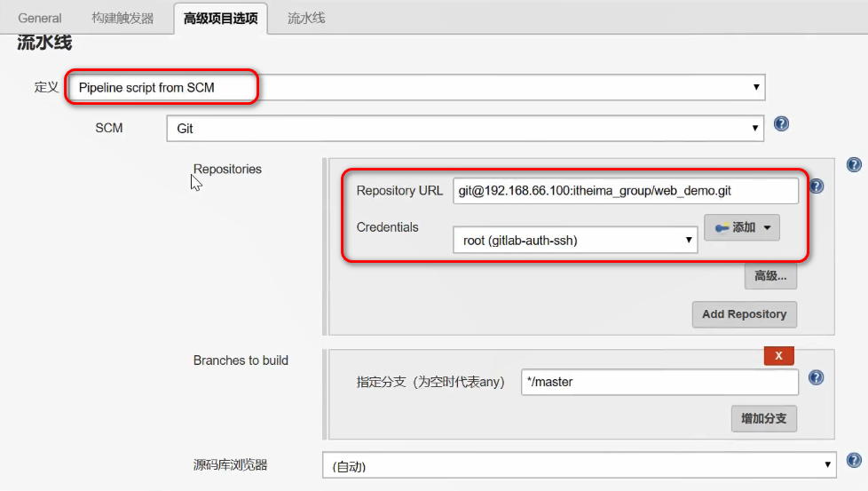Click help icon for Repositories section
Viewport: 868px width, 491px height.
(x=854, y=164)
